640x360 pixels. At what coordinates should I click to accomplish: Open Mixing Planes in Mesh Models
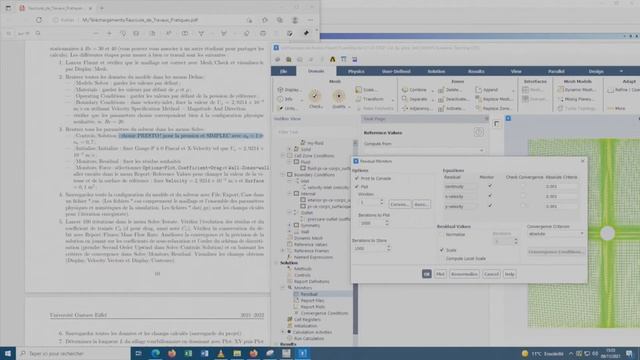click(x=576, y=99)
